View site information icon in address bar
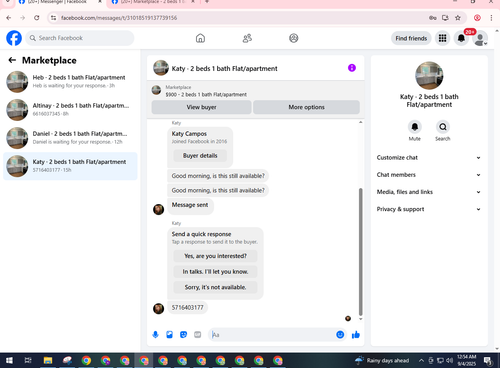This screenshot has height=368, width=500. click(53, 18)
